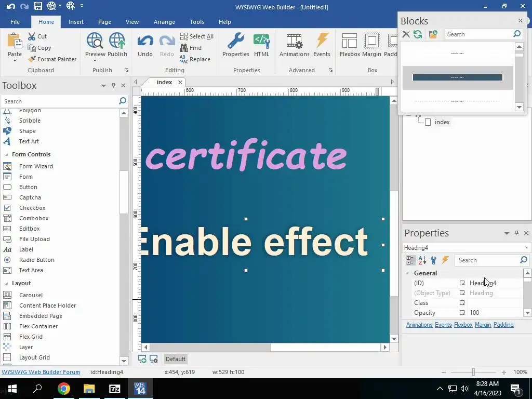
Task: Open the File menu
Action: pos(15,22)
